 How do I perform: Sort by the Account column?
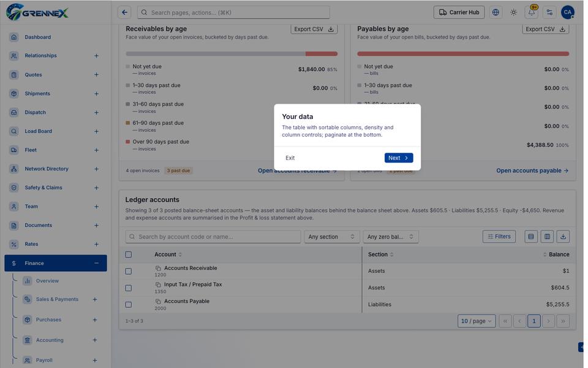tap(168, 255)
